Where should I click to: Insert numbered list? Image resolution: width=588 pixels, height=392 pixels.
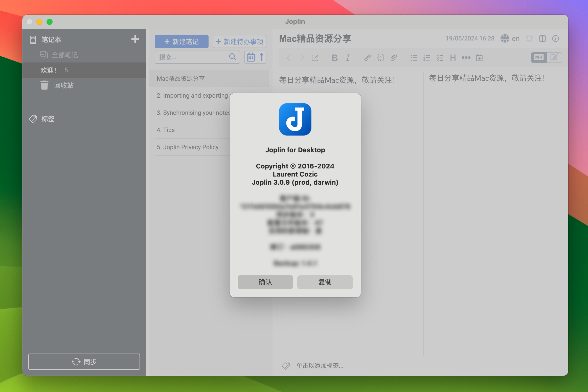(x=427, y=58)
